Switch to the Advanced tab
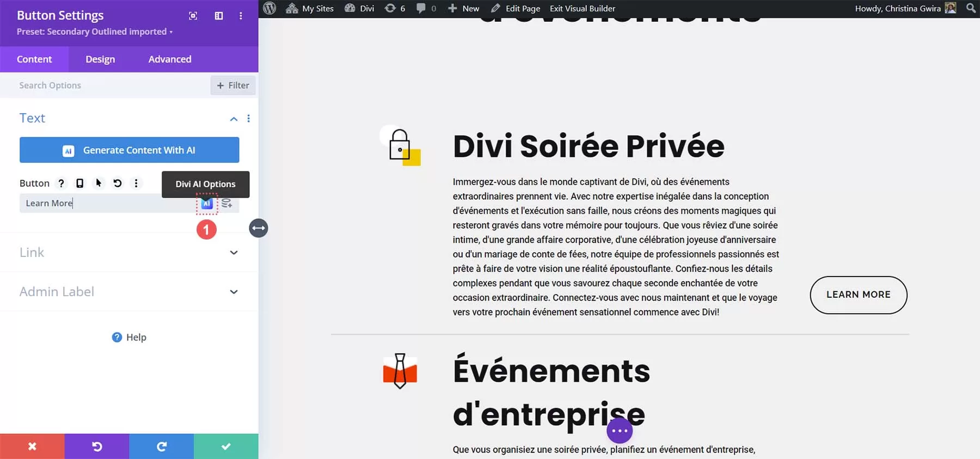The width and height of the screenshot is (980, 459). pos(170,59)
